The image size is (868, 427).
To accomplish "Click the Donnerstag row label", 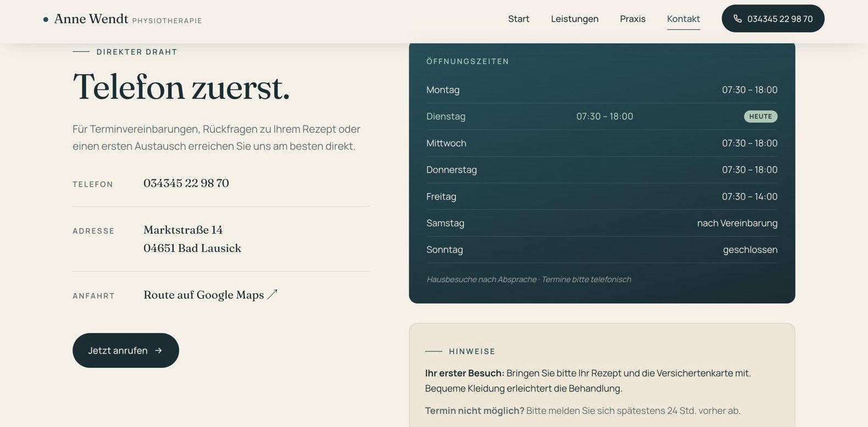I will point(452,170).
